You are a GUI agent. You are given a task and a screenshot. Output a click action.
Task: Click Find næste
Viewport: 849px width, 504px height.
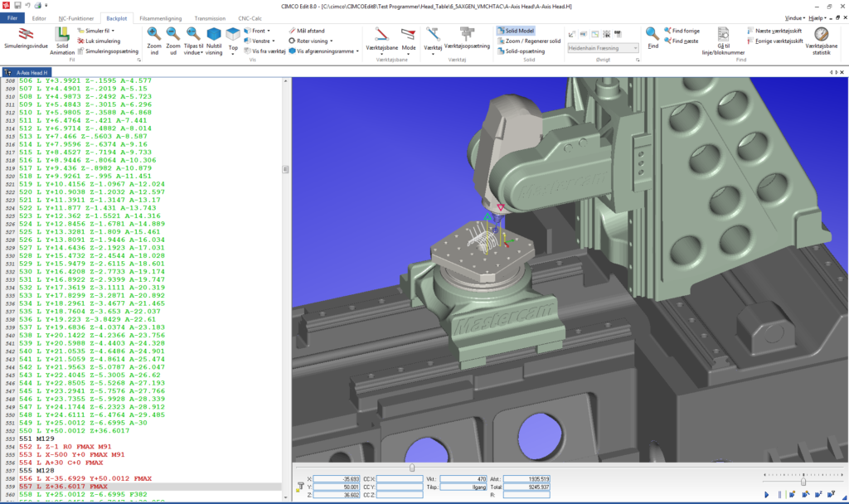click(x=682, y=41)
